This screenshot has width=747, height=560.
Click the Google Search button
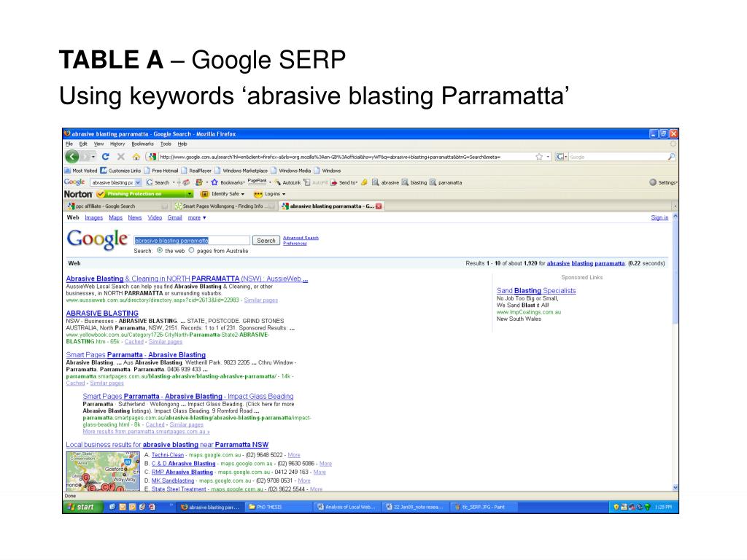pyautogui.click(x=266, y=241)
